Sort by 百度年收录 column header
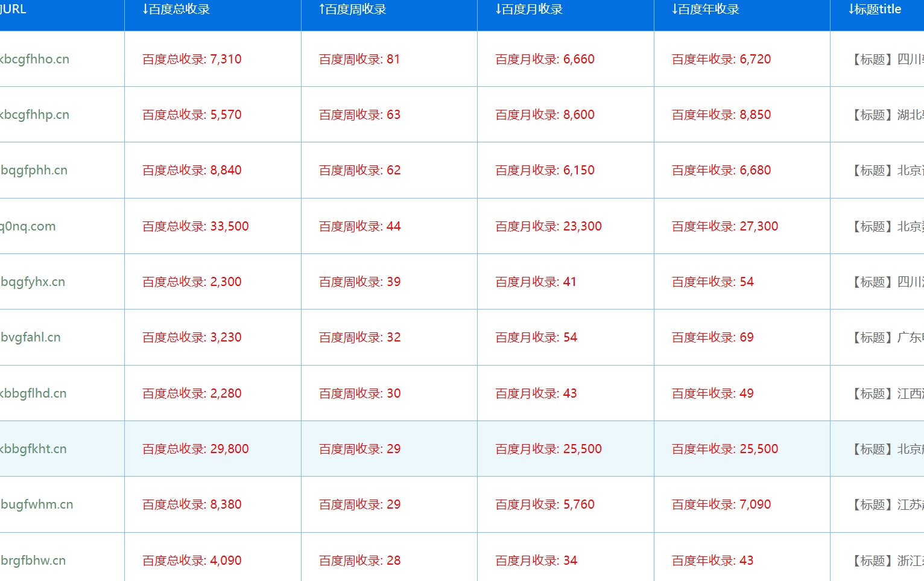Image resolution: width=924 pixels, height=581 pixels. tap(706, 9)
